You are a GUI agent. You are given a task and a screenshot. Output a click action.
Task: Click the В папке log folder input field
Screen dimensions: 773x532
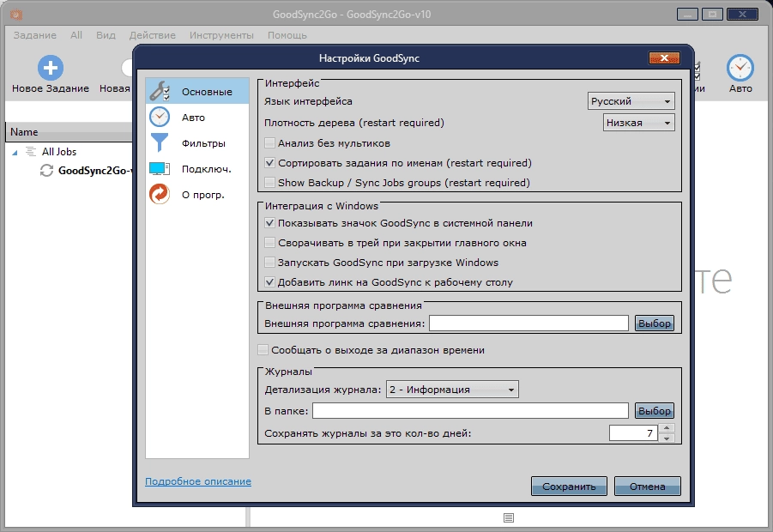click(x=470, y=411)
